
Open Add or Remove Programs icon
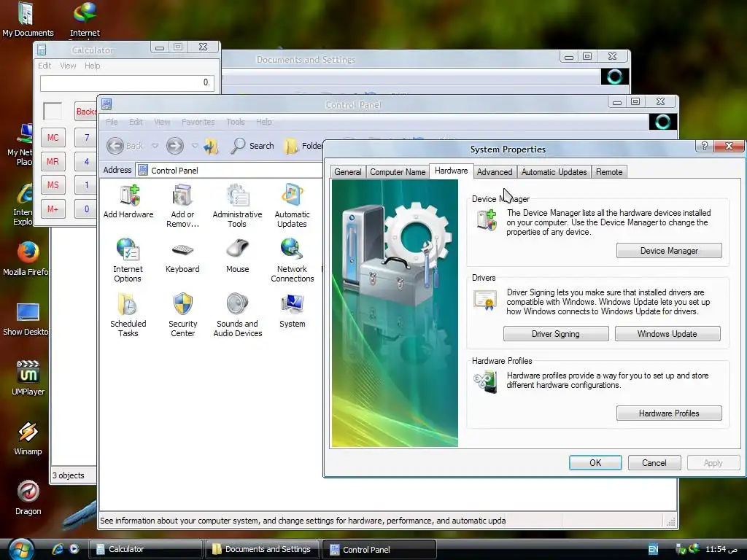pyautogui.click(x=182, y=206)
